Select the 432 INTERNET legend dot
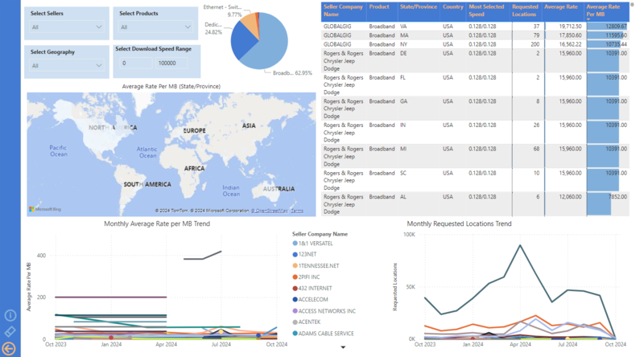Viewport: 644px width, 357px height. [x=295, y=288]
